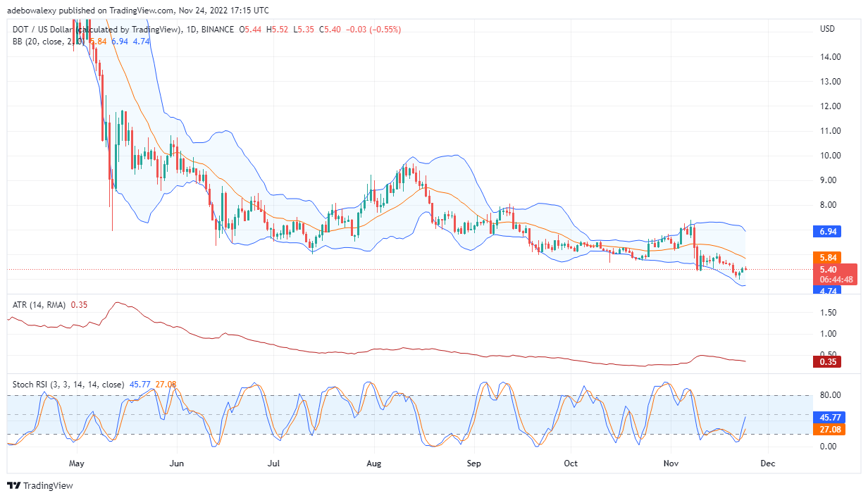Click the 0.00 label on the Stoch RSI axis
The height and width of the screenshot is (498, 868).
(828, 447)
